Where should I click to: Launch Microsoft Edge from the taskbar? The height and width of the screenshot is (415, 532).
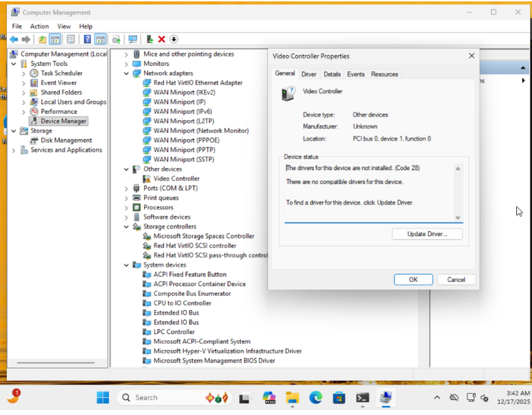point(315,398)
